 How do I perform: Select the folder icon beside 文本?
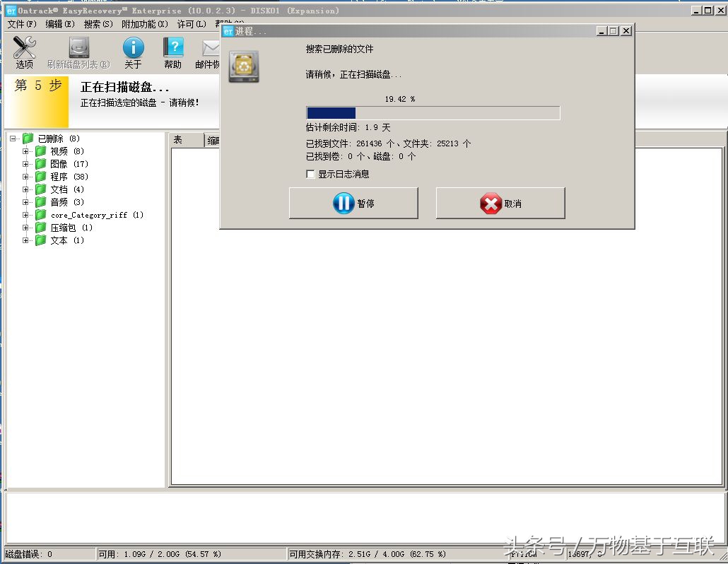click(41, 240)
